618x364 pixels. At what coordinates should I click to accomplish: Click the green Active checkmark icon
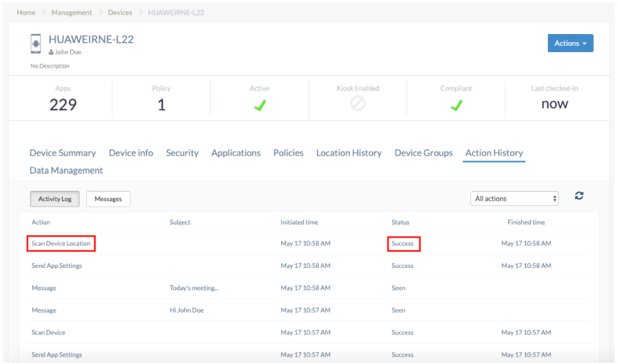click(259, 106)
